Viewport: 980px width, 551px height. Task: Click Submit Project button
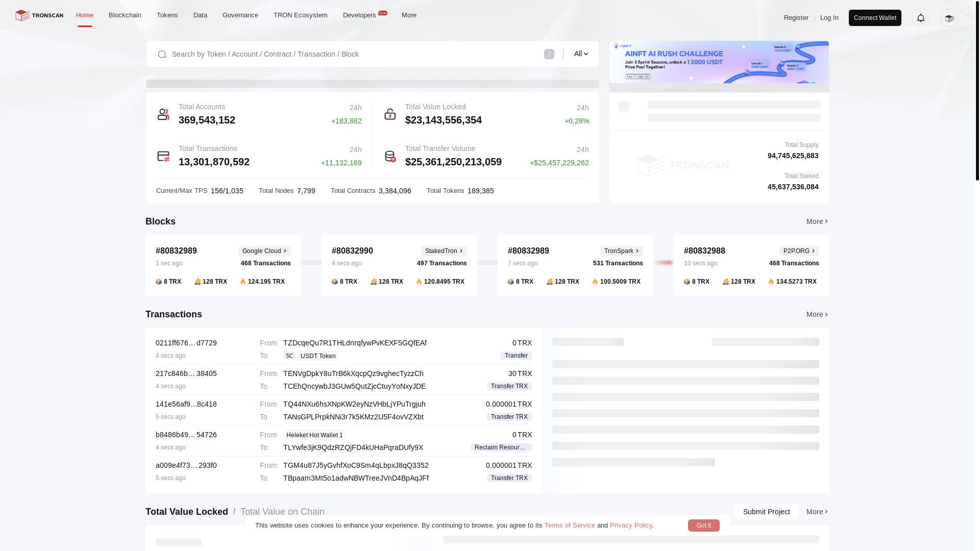(x=767, y=512)
